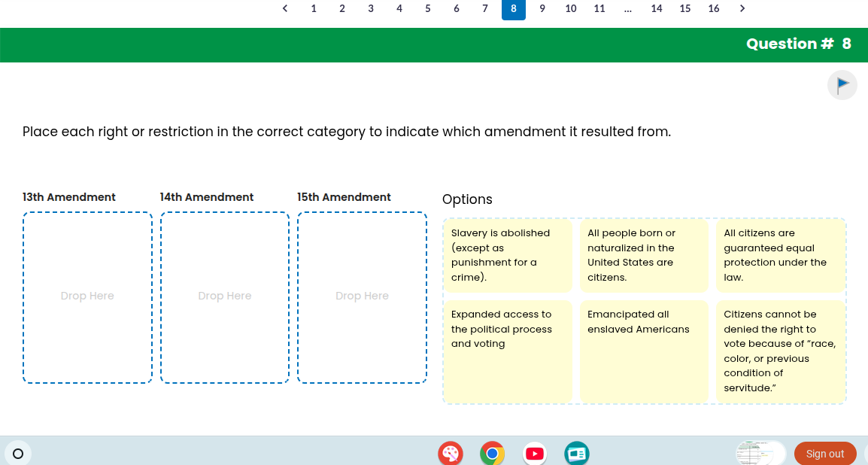
Task: Advance using the next-question arrow
Action: (x=742, y=8)
